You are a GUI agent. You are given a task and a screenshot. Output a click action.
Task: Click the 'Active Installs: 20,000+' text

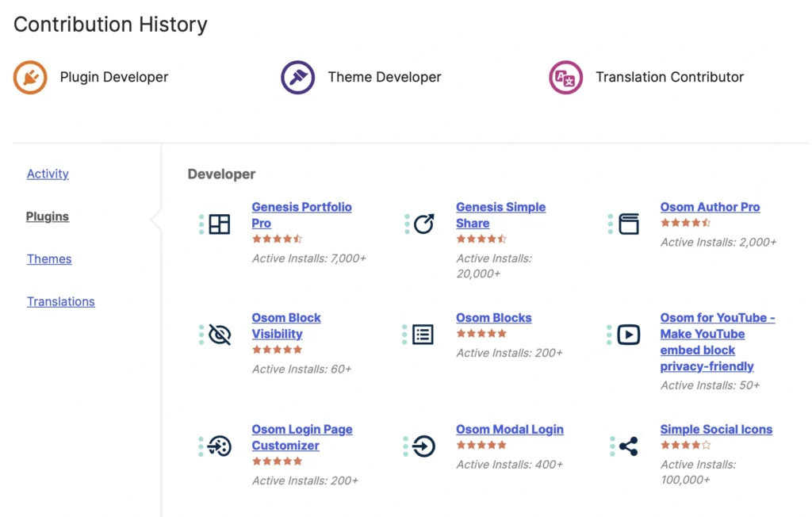click(x=494, y=266)
